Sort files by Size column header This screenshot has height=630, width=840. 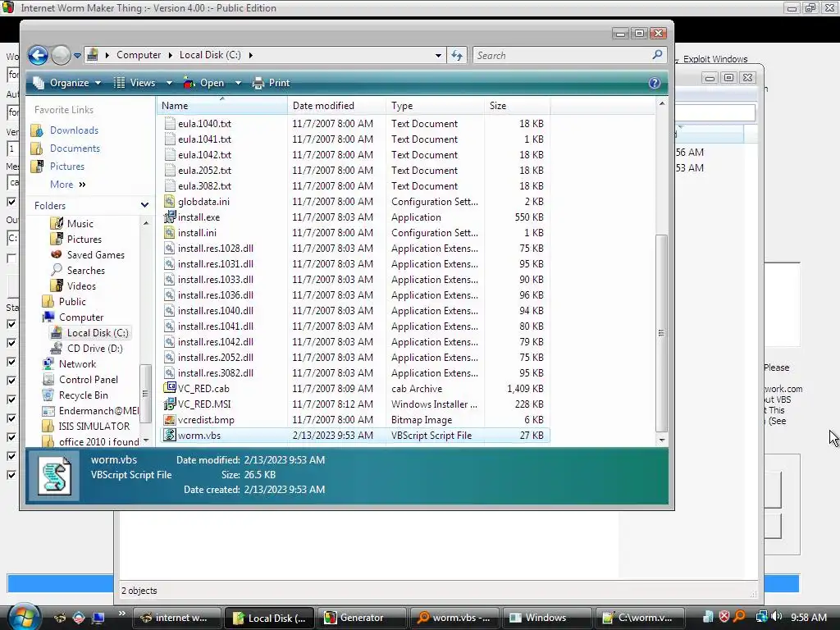click(517, 106)
